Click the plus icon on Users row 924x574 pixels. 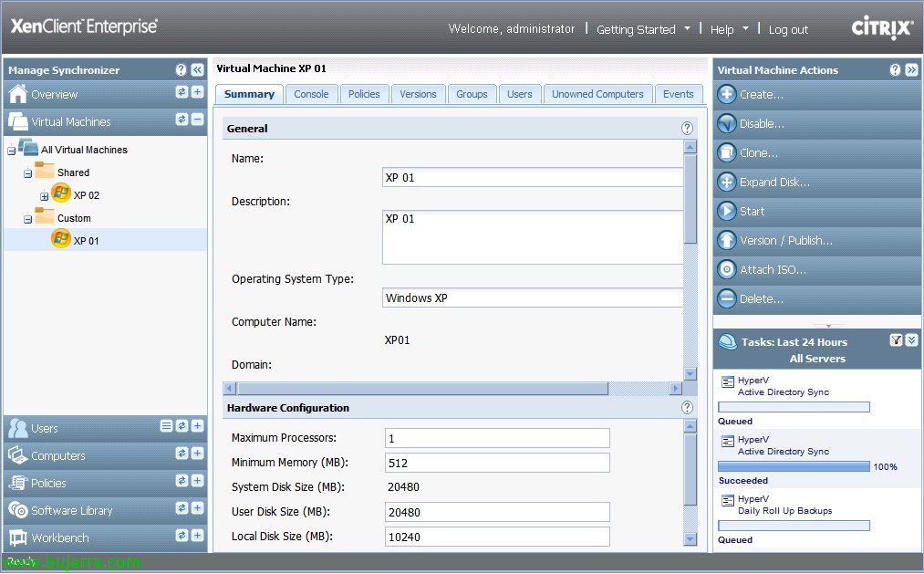click(197, 425)
